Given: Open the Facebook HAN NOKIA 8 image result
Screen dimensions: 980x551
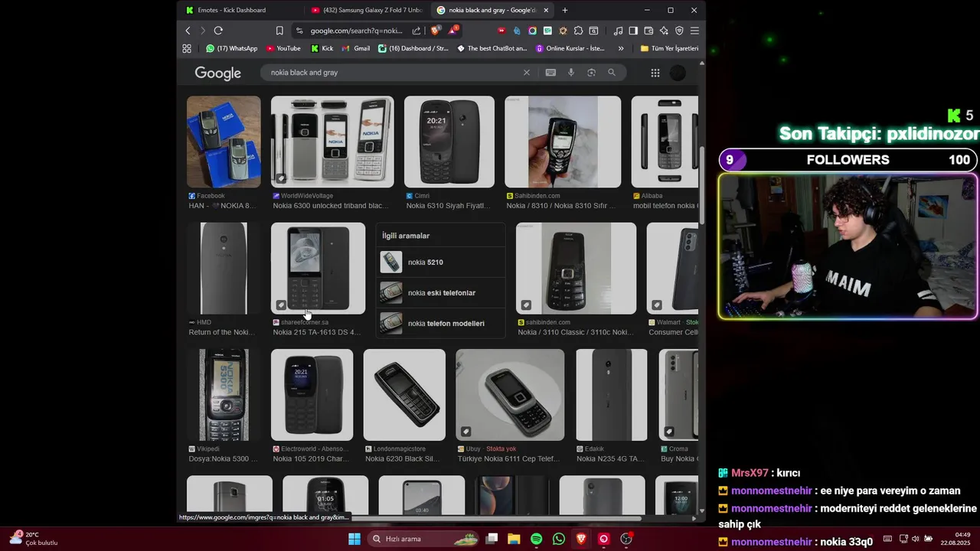Looking at the screenshot, I should pos(224,142).
